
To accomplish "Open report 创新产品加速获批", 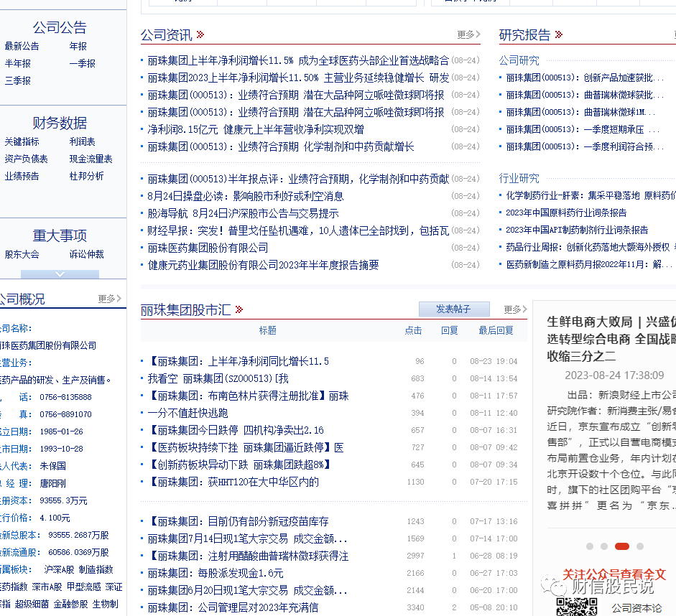I will tap(585, 78).
